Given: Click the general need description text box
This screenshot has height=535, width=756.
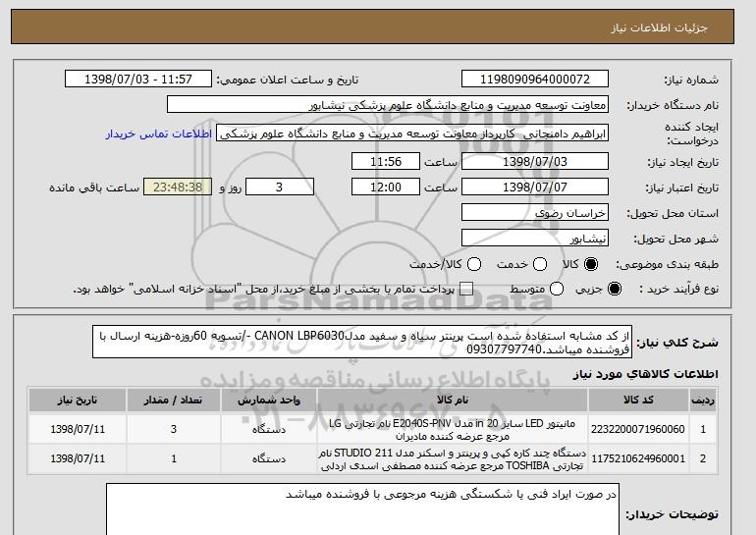Looking at the screenshot, I should (362, 342).
